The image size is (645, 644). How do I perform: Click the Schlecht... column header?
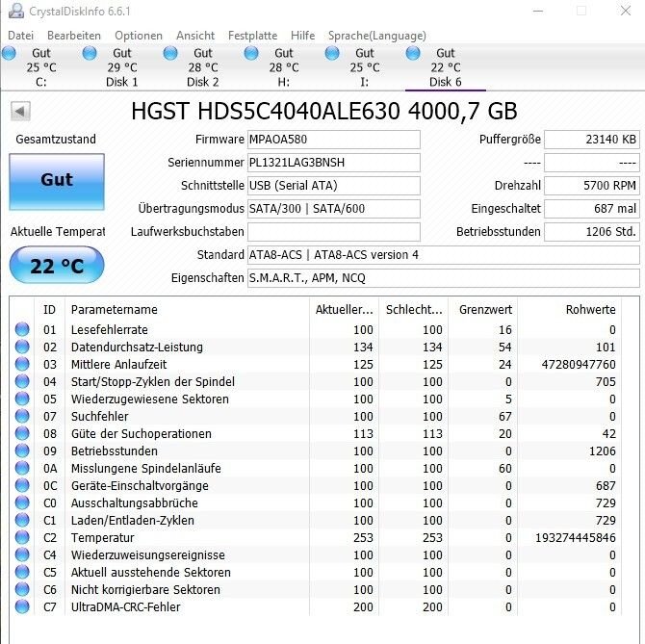(x=414, y=310)
